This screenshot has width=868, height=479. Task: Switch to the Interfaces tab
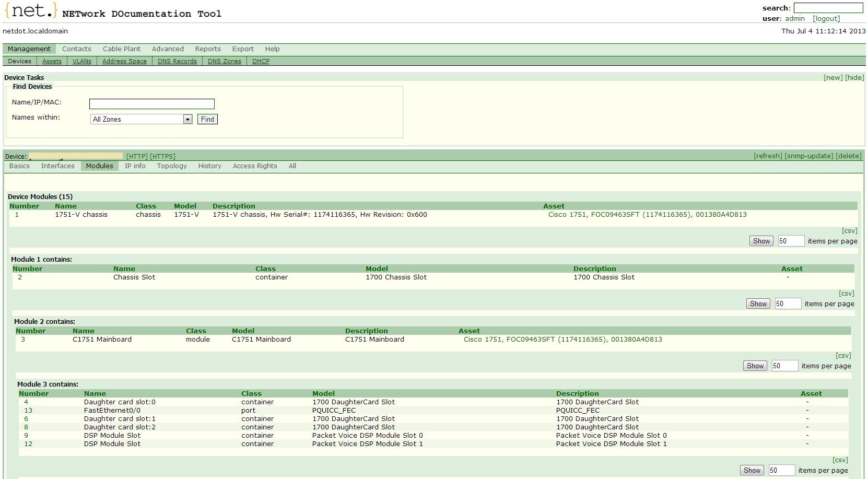[x=58, y=166]
